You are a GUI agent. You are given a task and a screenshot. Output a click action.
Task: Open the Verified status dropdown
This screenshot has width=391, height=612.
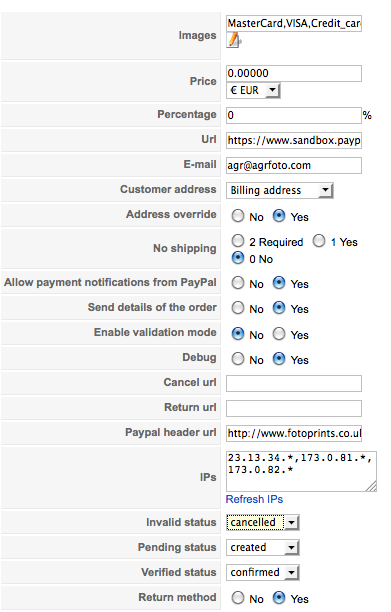pyautogui.click(x=262, y=572)
